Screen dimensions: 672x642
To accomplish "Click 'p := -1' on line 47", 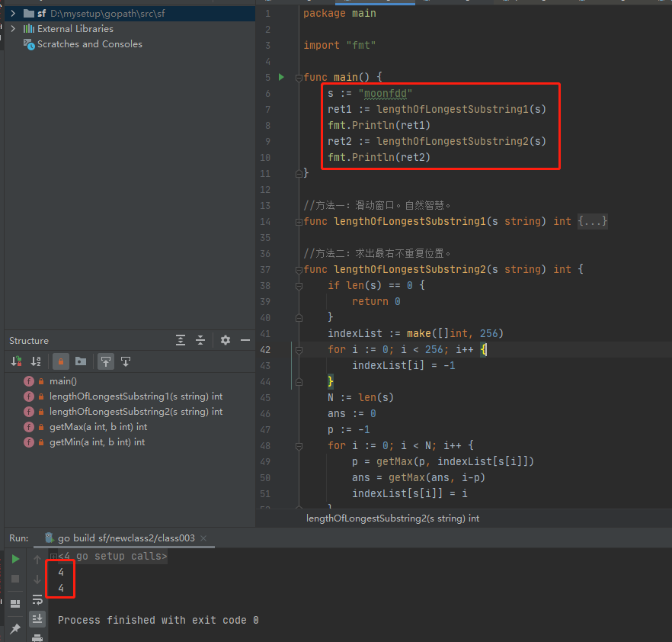I will click(x=348, y=430).
